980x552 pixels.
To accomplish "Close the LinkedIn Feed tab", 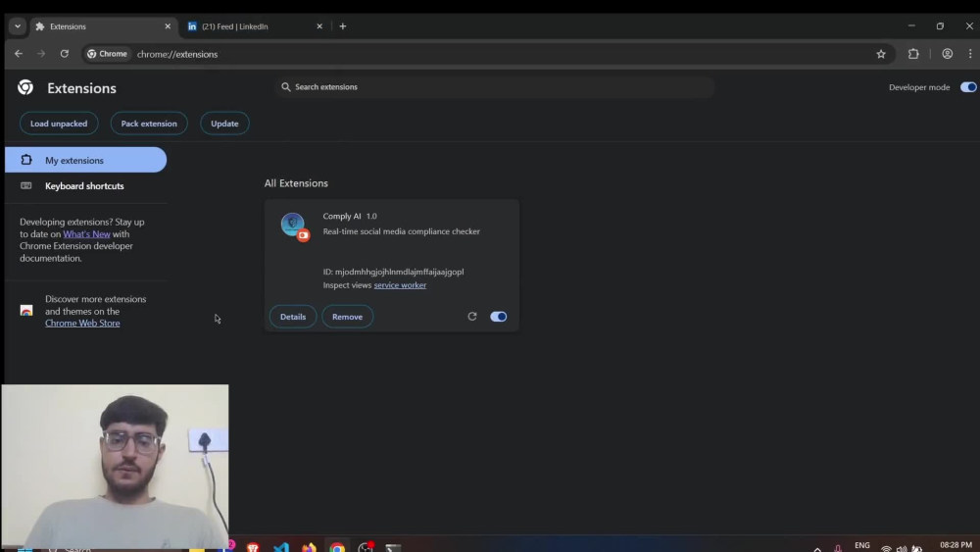I will coord(319,26).
